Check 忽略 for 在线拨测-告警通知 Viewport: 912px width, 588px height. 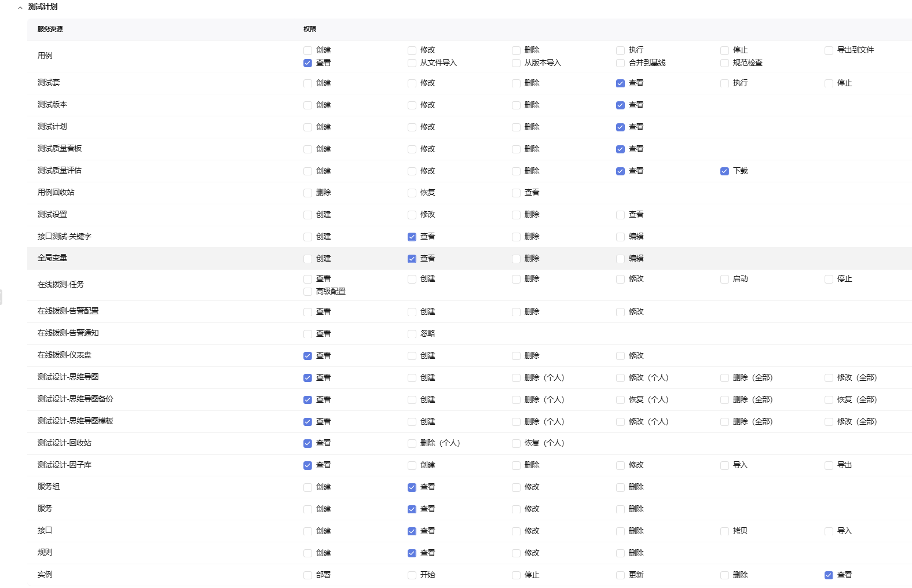tap(412, 334)
